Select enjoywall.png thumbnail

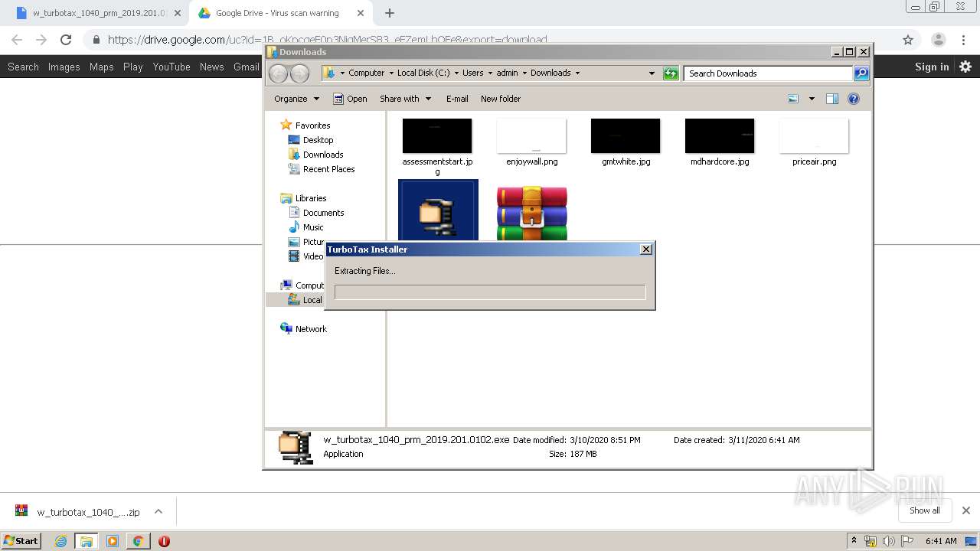(531, 136)
